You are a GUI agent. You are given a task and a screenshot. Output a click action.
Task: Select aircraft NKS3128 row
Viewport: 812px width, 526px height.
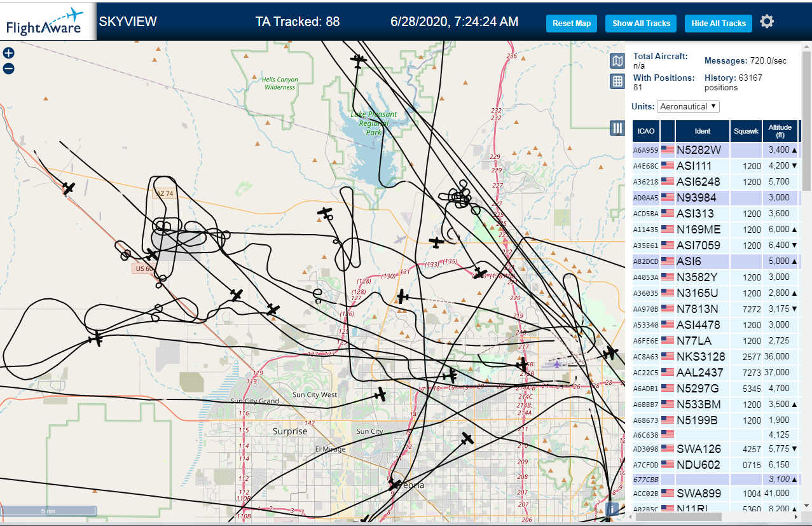pos(715,357)
